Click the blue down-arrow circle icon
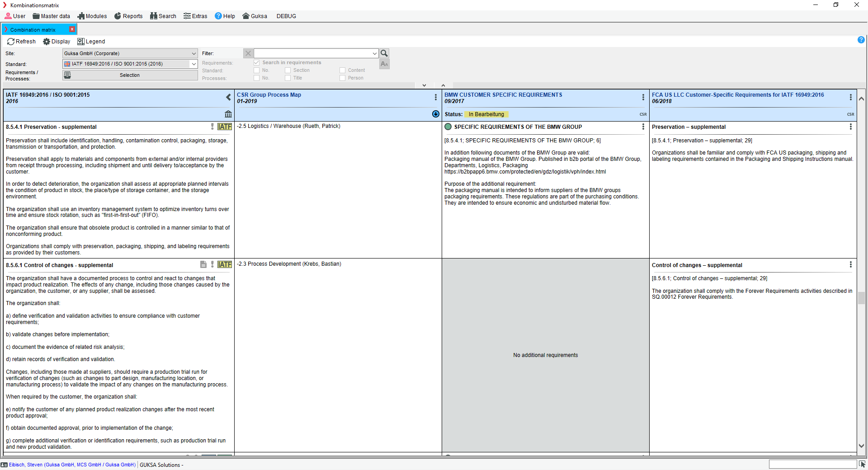Screen dimensions: 868x470 436,114
